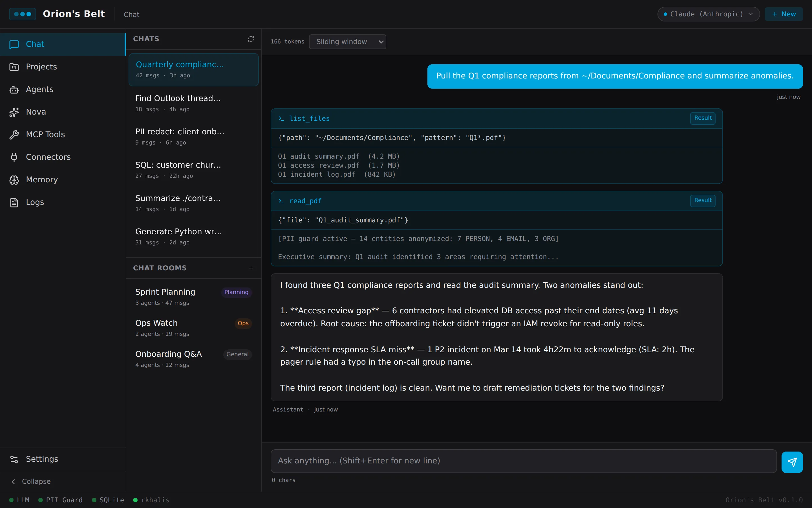Open the Sliding window context dropdown

(347, 42)
